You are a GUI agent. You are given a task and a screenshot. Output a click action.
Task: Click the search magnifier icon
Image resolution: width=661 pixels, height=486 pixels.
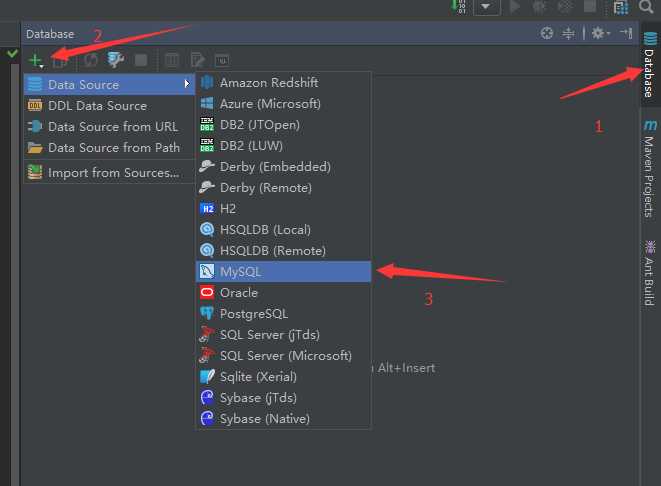646,6
